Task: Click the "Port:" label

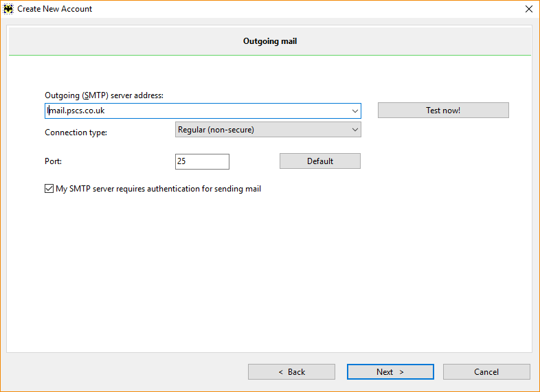Action: (x=53, y=161)
